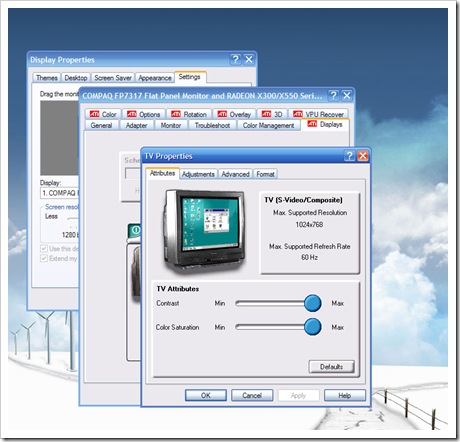This screenshot has height=442, width=460.
Task: Click the TV set preview image
Action: click(x=204, y=231)
